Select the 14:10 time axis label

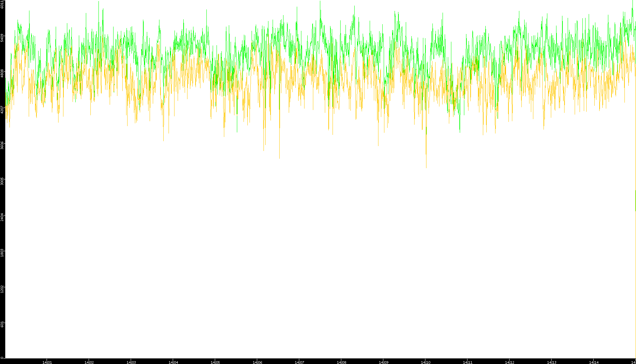425,362
